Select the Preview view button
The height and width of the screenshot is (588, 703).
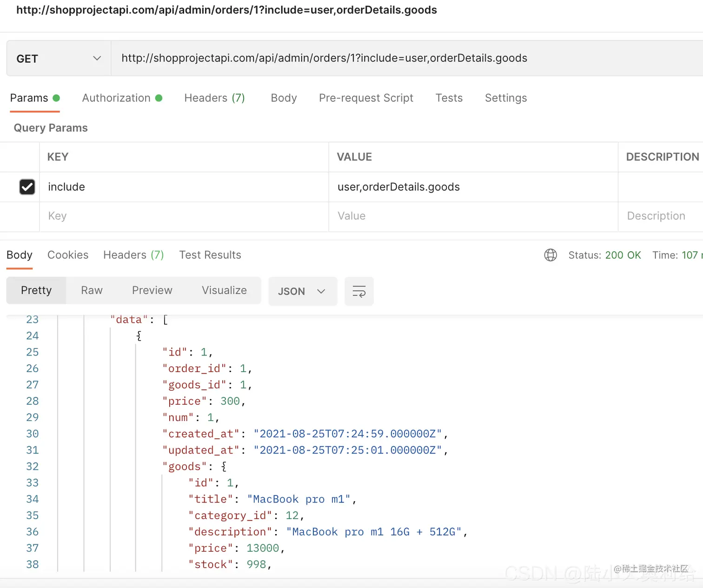[x=152, y=290]
